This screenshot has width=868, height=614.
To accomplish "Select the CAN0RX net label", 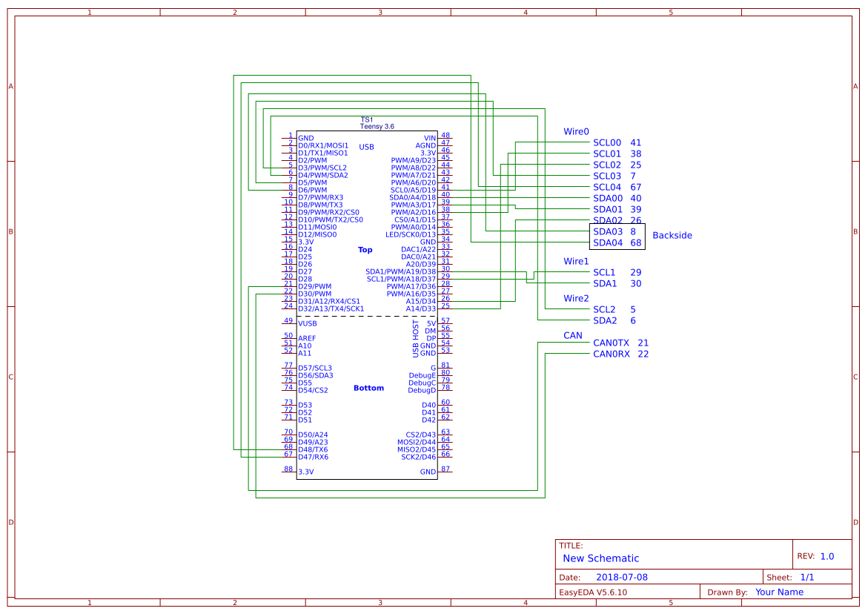I will (611, 354).
